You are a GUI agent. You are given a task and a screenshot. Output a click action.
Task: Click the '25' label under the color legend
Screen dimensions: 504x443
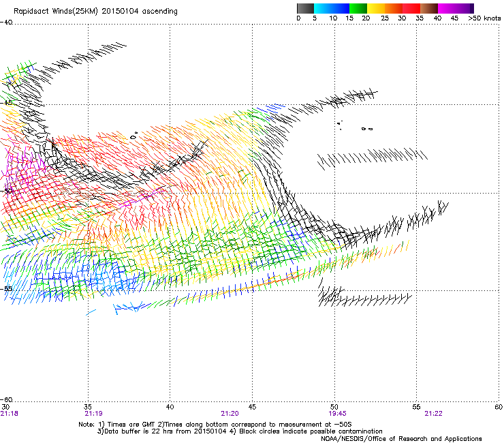pyautogui.click(x=385, y=18)
